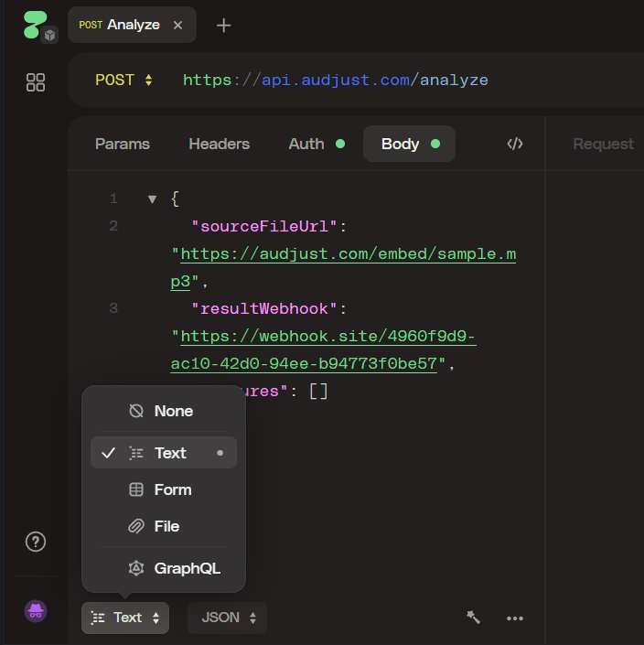
Task: Click the app logo icon at top-left
Action: click(x=36, y=25)
